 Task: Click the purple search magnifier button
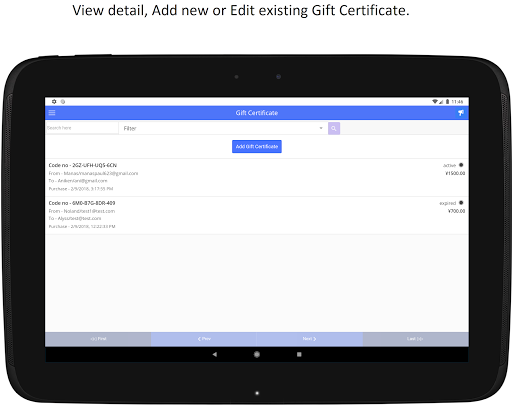tap(334, 128)
